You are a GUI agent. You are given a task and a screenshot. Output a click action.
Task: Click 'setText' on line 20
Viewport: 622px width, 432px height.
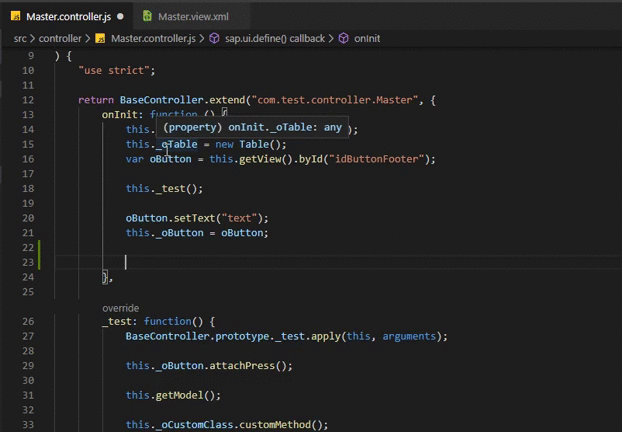tap(194, 218)
